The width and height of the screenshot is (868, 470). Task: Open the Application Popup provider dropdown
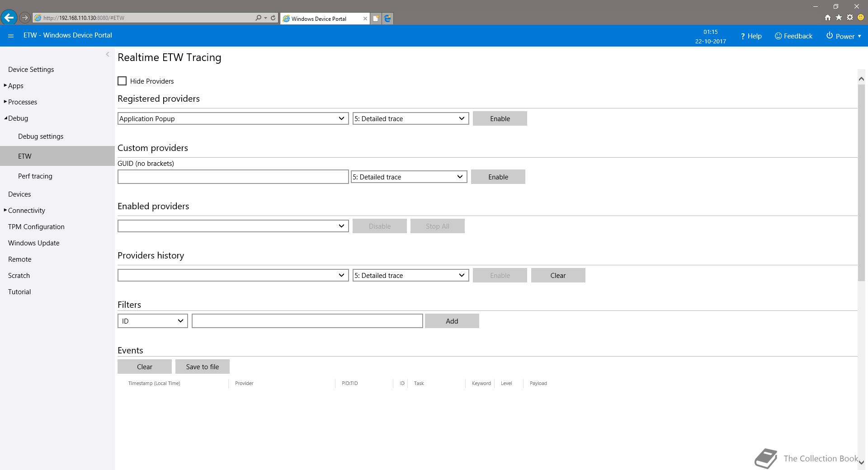pyautogui.click(x=233, y=118)
